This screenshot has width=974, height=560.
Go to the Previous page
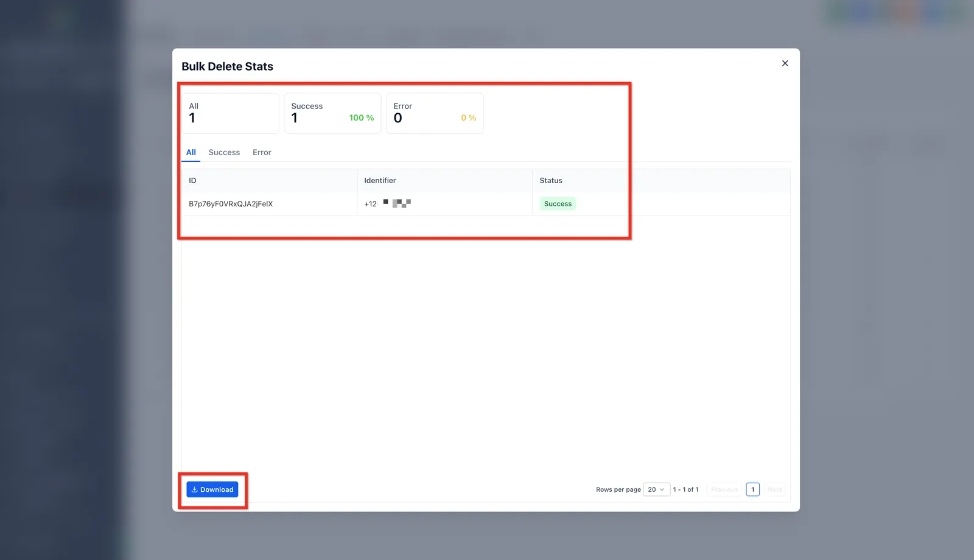click(x=724, y=489)
